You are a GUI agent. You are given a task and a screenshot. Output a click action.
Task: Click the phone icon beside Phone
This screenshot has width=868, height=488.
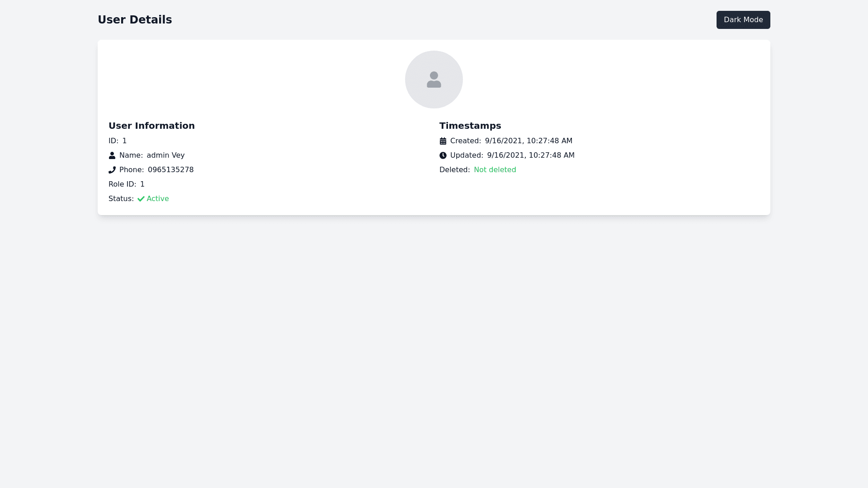tap(112, 170)
